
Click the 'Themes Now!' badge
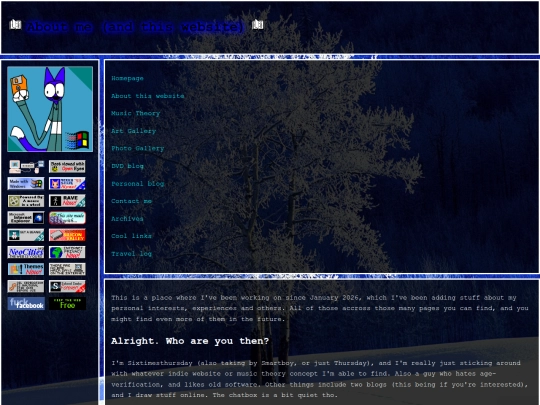(x=26, y=269)
